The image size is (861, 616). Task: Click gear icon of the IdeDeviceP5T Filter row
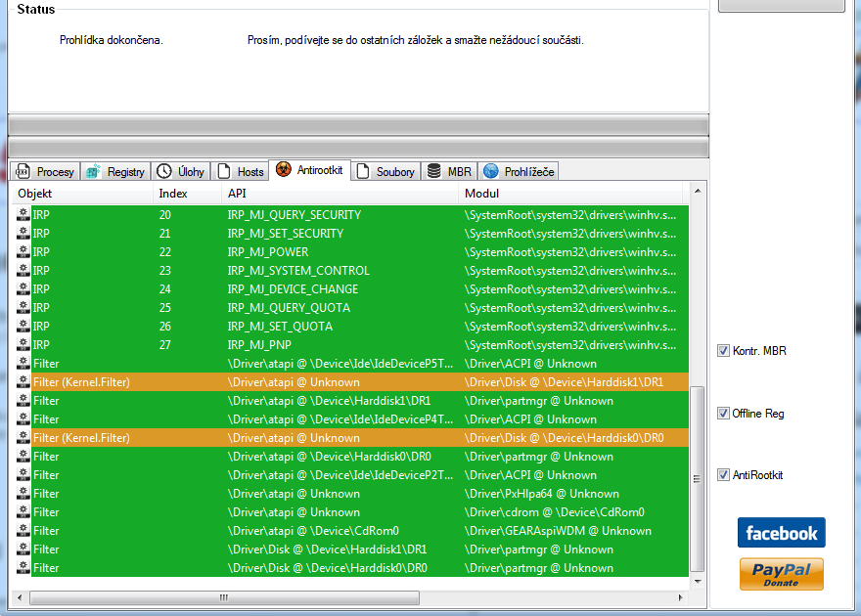click(23, 364)
